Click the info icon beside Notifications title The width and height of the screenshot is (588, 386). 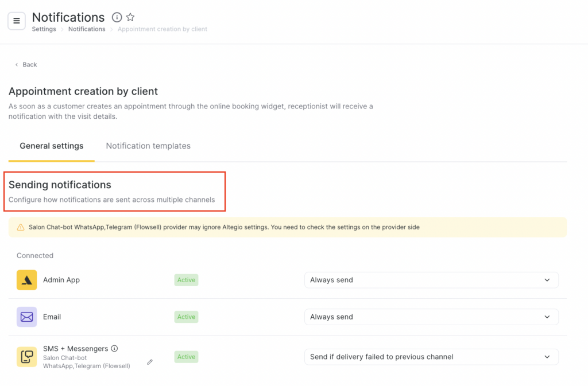tap(117, 17)
